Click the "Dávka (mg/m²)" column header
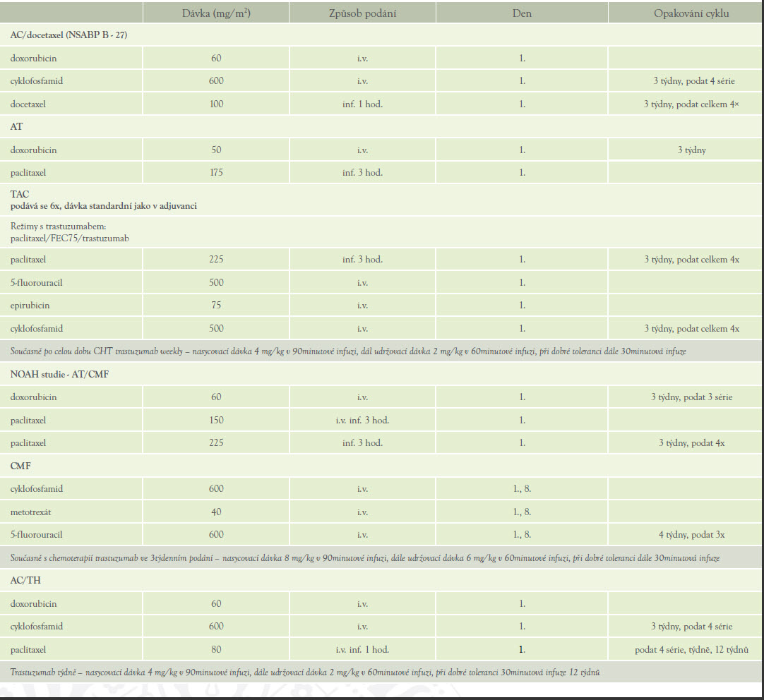The image size is (764, 700). pyautogui.click(x=216, y=13)
